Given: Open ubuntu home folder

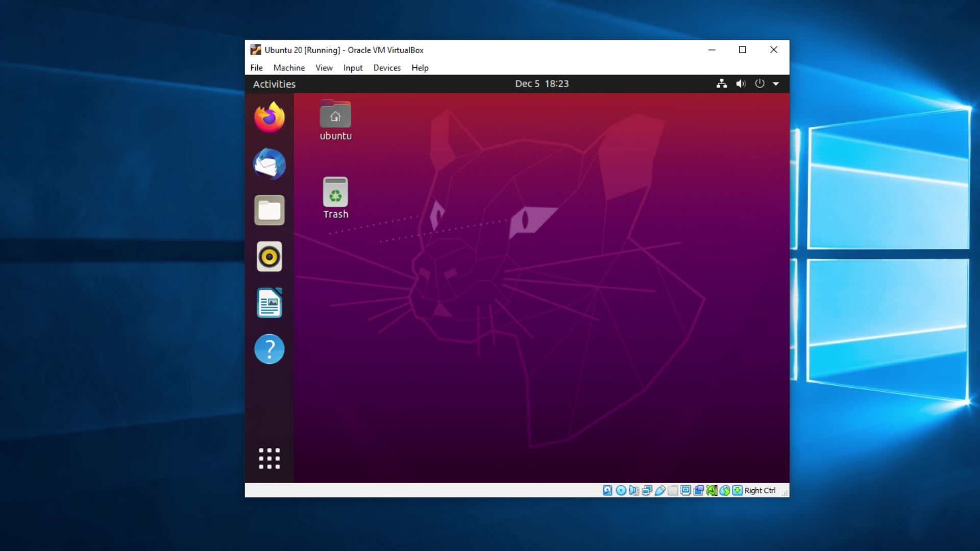Looking at the screenshot, I should (x=335, y=115).
